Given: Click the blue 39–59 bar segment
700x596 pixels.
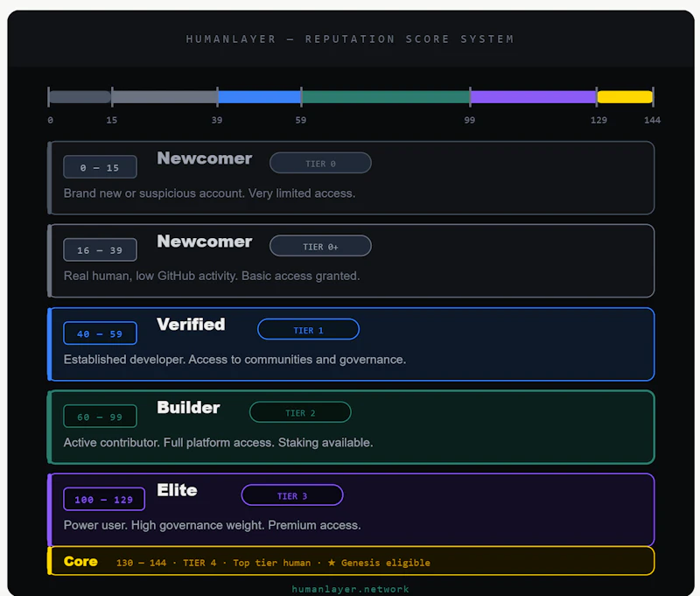Looking at the screenshot, I should tap(259, 97).
